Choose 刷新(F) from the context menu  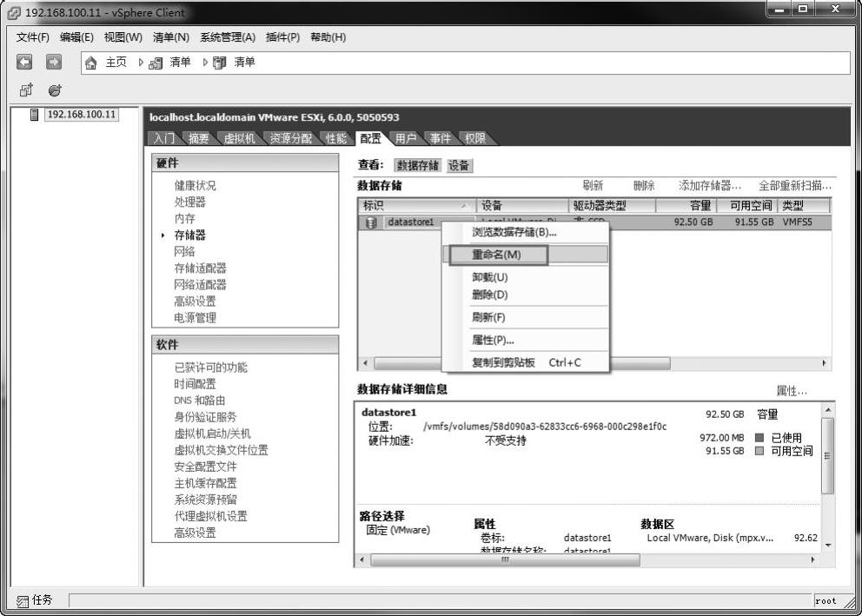[525, 317]
